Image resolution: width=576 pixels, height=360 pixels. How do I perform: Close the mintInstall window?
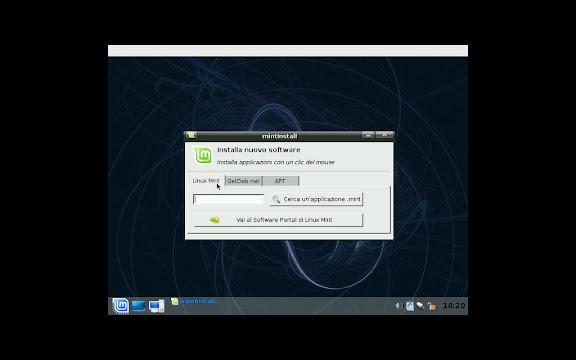tap(384, 135)
